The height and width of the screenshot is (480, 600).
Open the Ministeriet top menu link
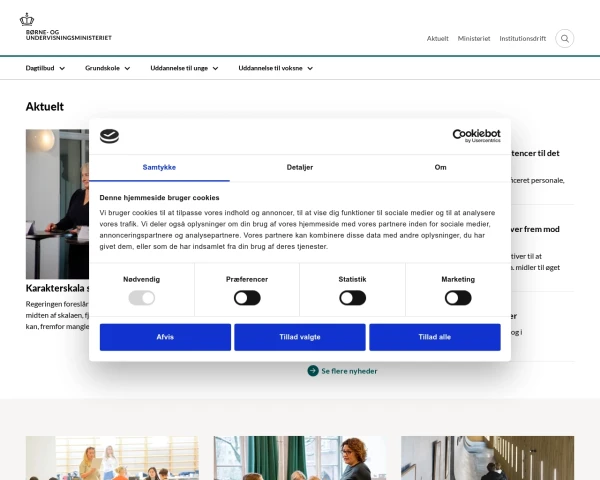click(x=474, y=38)
